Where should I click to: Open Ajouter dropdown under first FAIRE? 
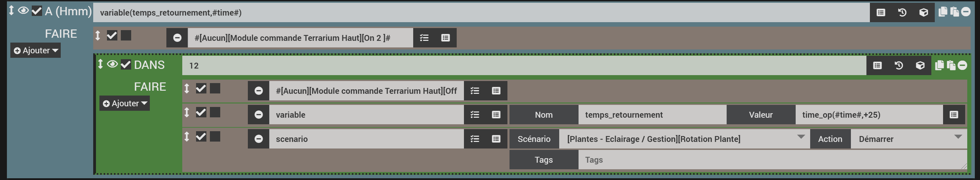(x=36, y=50)
